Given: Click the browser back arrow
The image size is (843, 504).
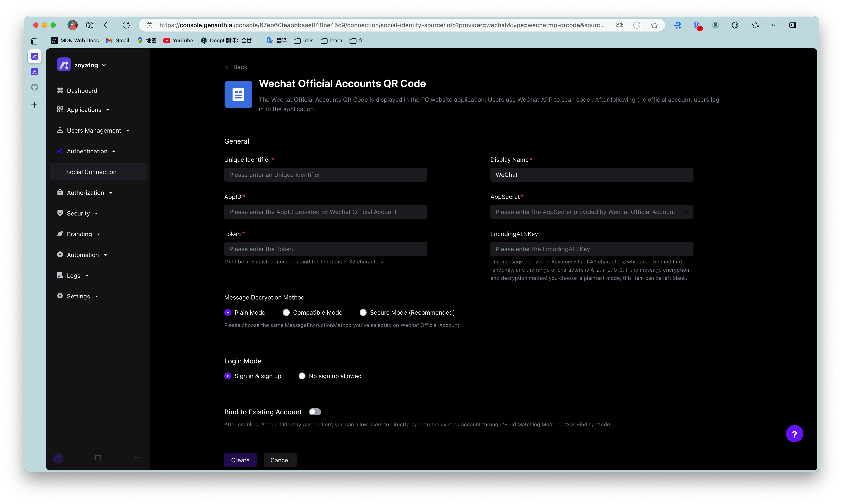Looking at the screenshot, I should [x=107, y=25].
